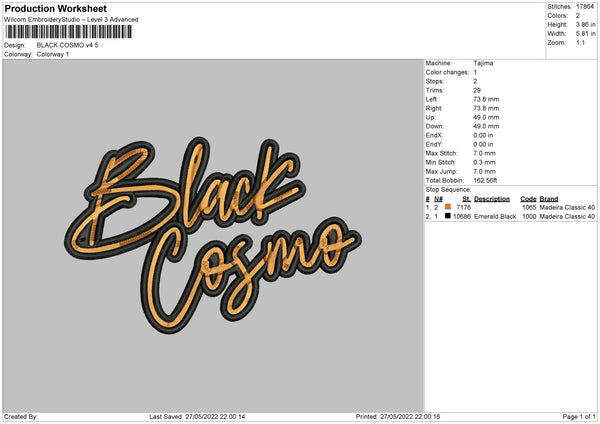Click the 'Production Worksheet' title
The width and height of the screenshot is (600, 424).
56,8
